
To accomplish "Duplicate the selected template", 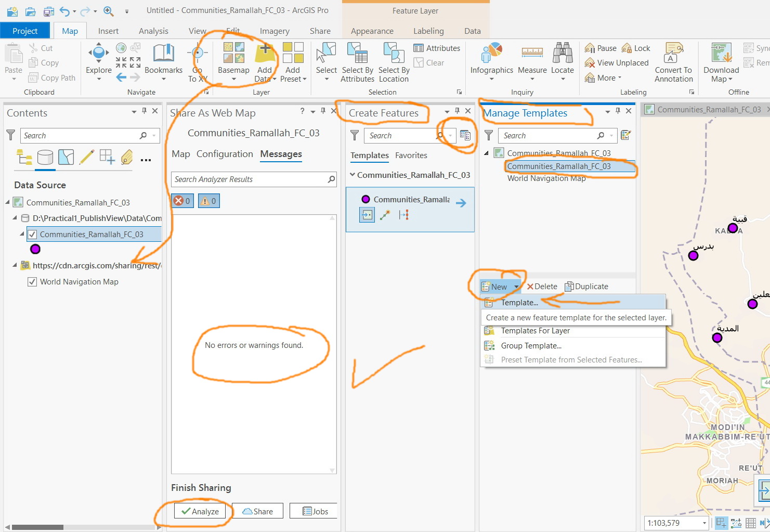I will [x=586, y=287].
